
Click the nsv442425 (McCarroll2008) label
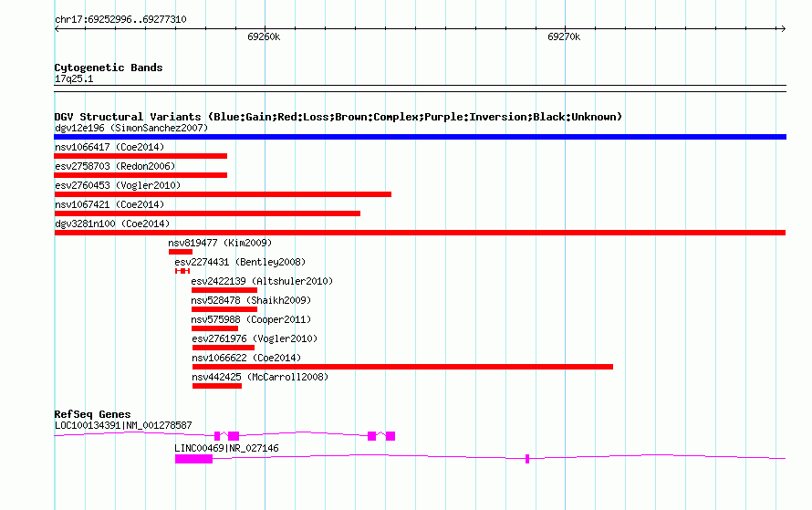pyautogui.click(x=261, y=377)
